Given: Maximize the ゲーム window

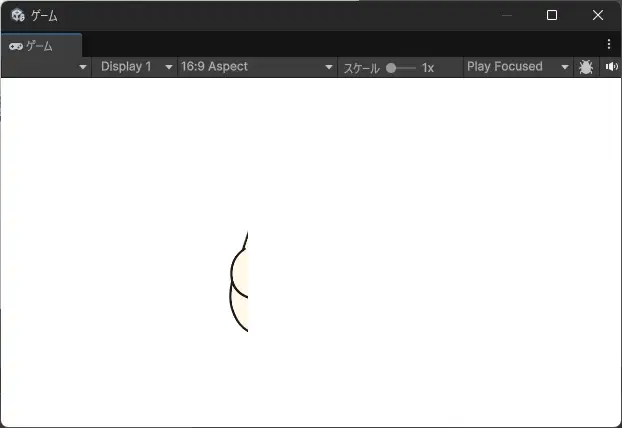Looking at the screenshot, I should point(552,15).
